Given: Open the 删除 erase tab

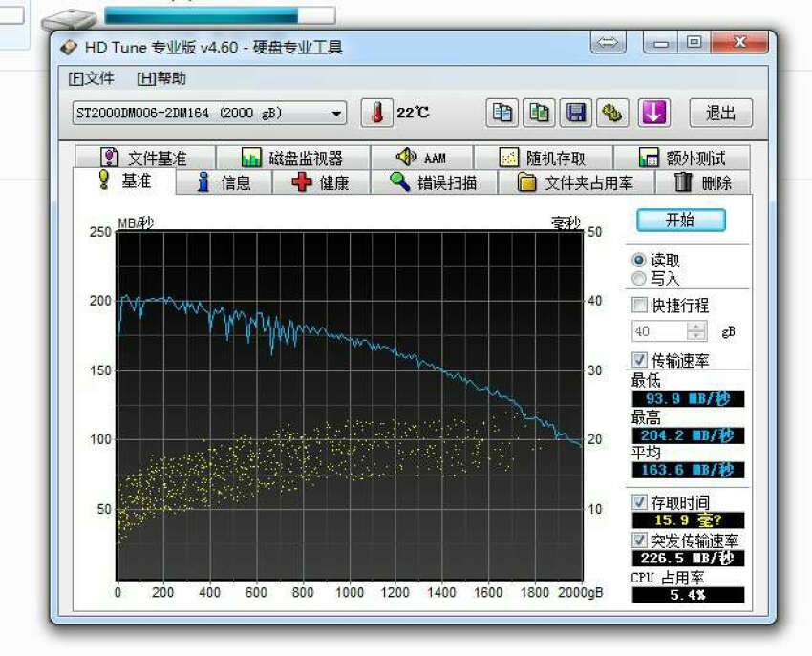Looking at the screenshot, I should 703,182.
